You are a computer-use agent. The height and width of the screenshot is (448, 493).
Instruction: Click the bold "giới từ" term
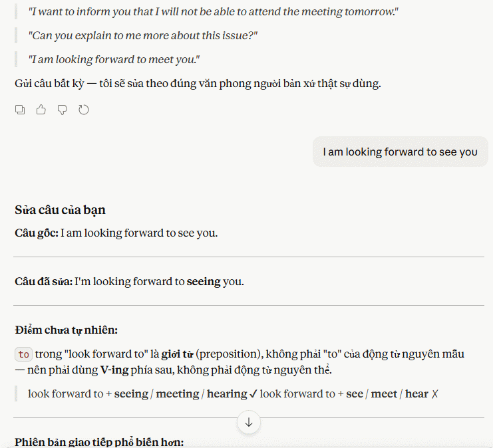(x=178, y=354)
